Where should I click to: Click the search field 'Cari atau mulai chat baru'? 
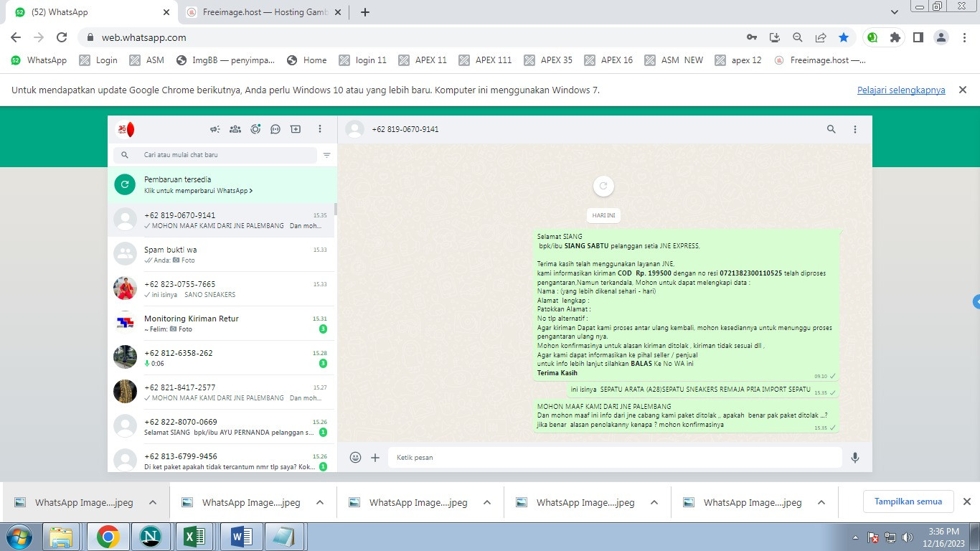pyautogui.click(x=215, y=155)
